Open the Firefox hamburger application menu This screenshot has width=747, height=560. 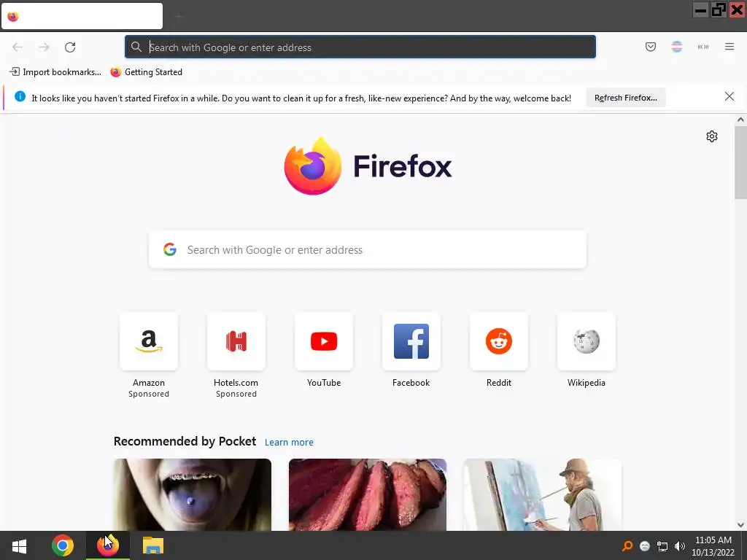(x=729, y=47)
